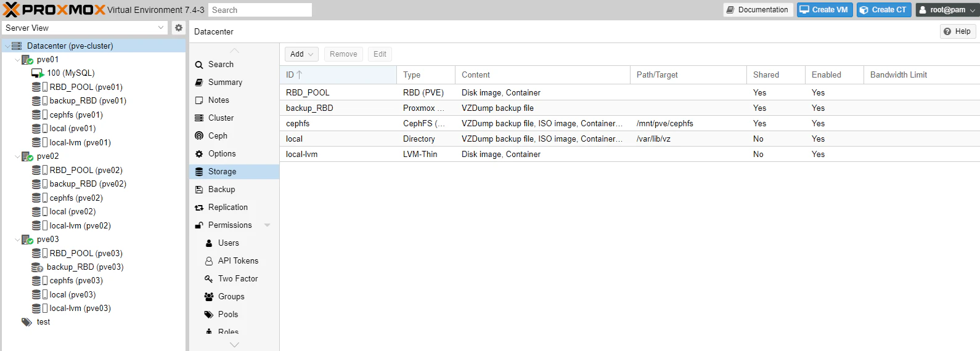Image resolution: width=980 pixels, height=351 pixels.
Task: Click the Documentation button
Action: coord(758,10)
